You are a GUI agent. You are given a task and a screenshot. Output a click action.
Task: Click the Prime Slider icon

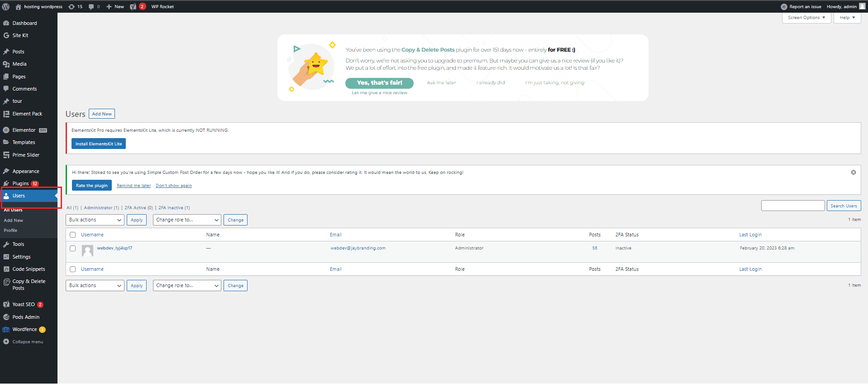click(6, 155)
